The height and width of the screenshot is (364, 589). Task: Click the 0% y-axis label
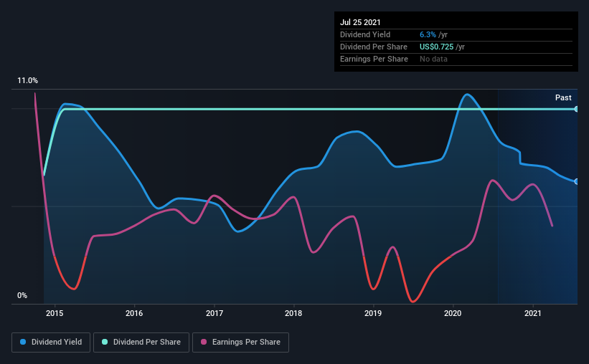point(22,296)
